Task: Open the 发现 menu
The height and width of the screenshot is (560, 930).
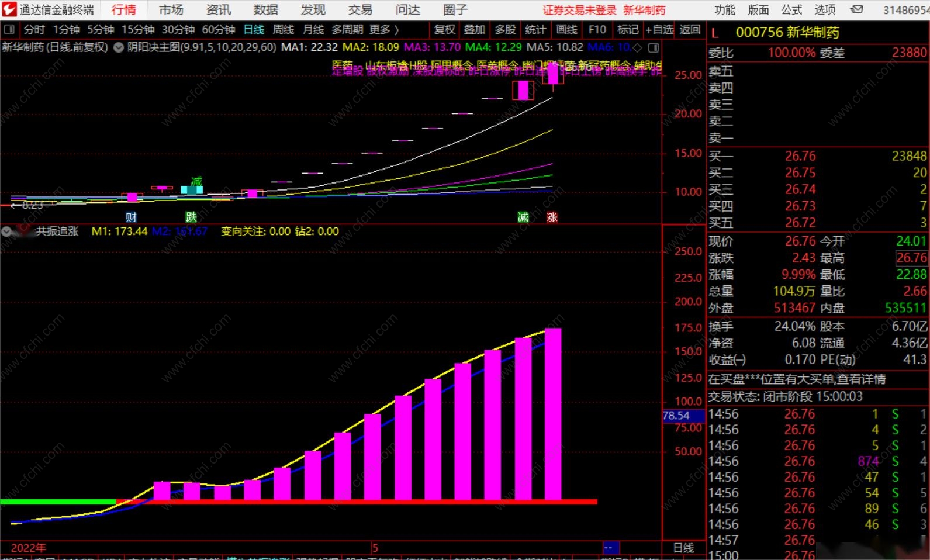Action: tap(313, 9)
